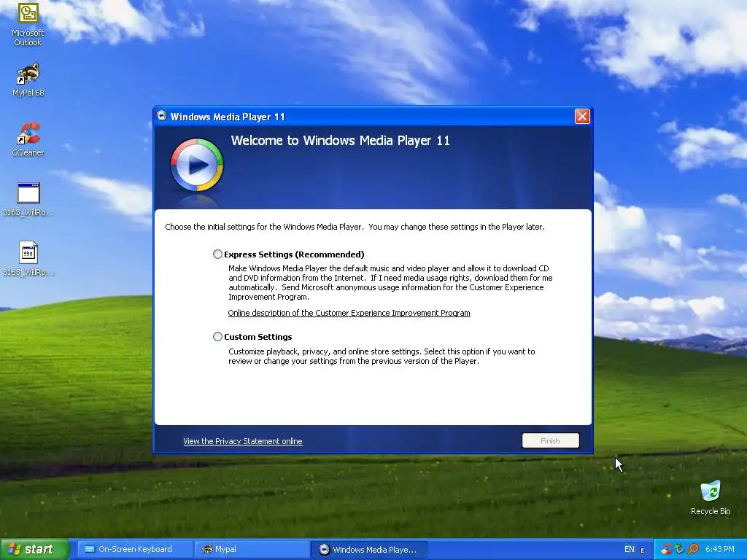Click the Safely Remove Hardware tray icon

tap(679, 549)
